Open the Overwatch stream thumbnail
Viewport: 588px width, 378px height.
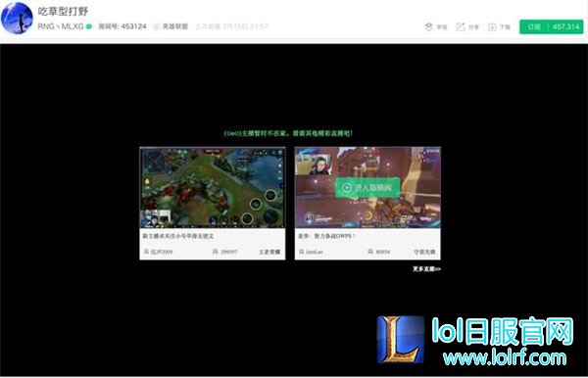tap(367, 187)
